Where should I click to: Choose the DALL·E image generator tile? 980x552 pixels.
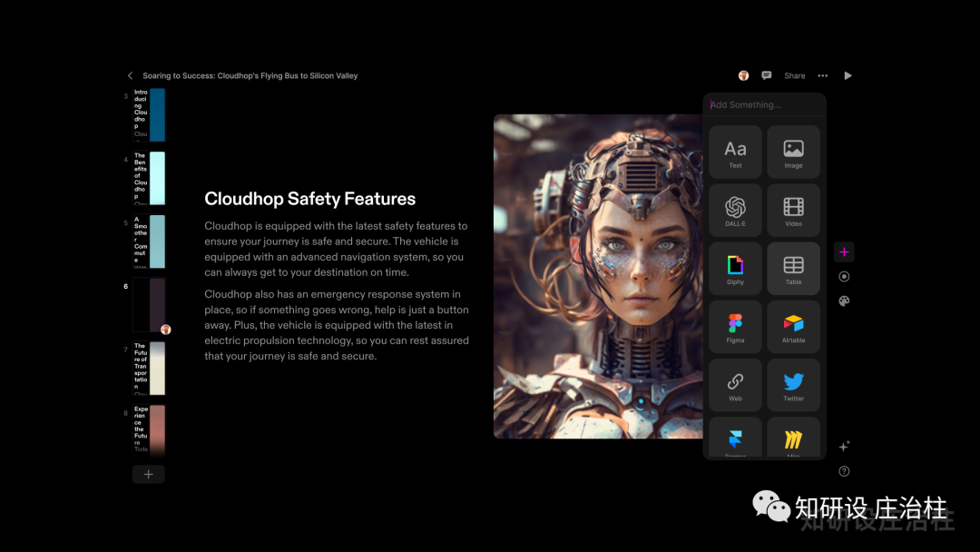coord(735,211)
